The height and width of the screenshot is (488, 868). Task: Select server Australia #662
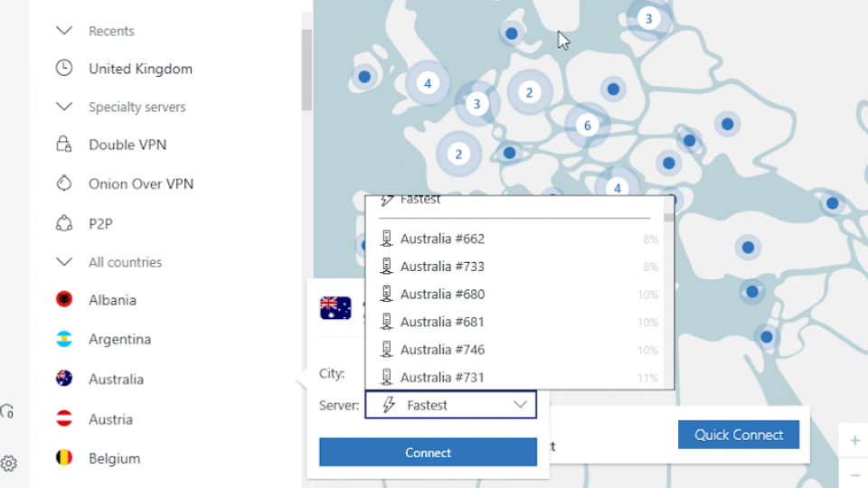click(514, 239)
